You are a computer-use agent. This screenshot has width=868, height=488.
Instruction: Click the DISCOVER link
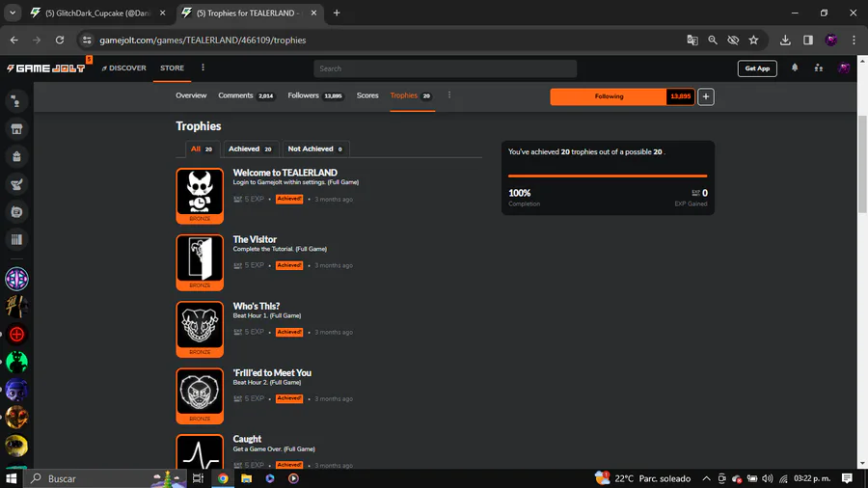(x=124, y=68)
